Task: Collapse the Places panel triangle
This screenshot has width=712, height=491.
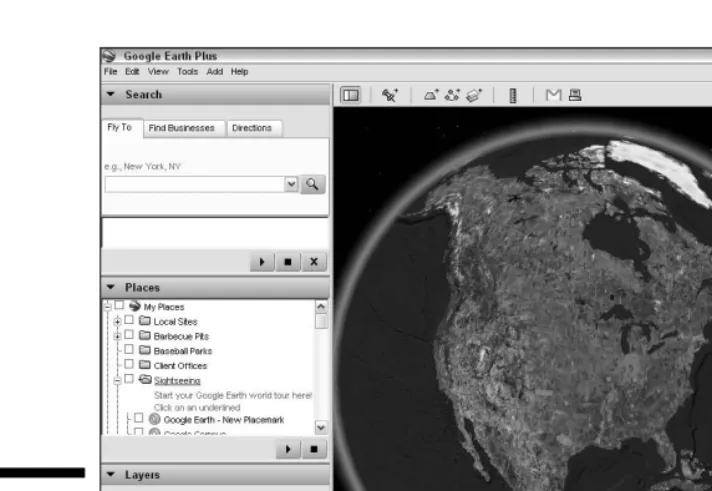Action: pyautogui.click(x=110, y=287)
